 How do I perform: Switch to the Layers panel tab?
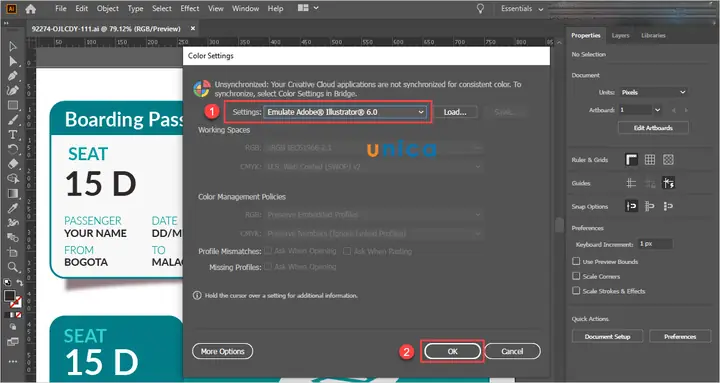coord(620,35)
